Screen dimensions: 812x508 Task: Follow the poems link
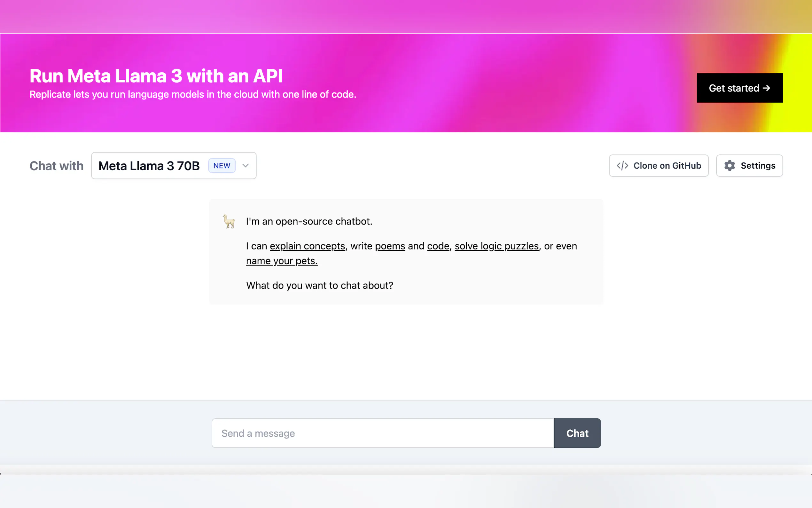tap(390, 246)
